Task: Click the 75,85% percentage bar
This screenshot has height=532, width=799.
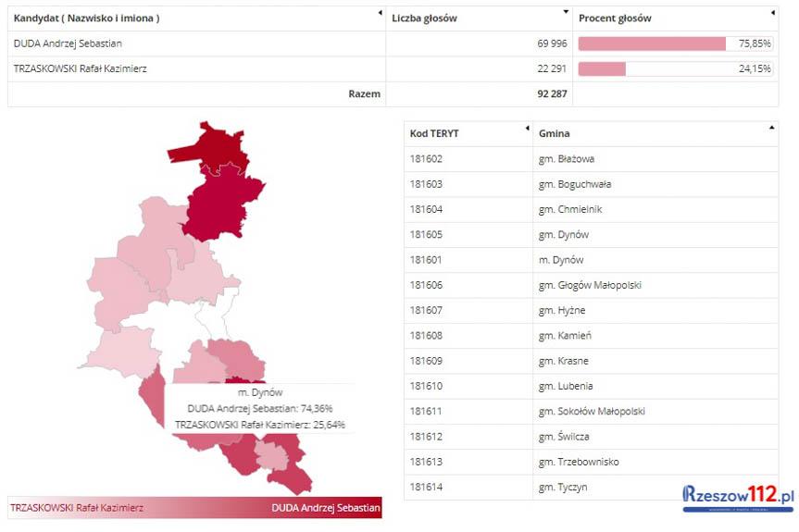Action: coord(652,43)
